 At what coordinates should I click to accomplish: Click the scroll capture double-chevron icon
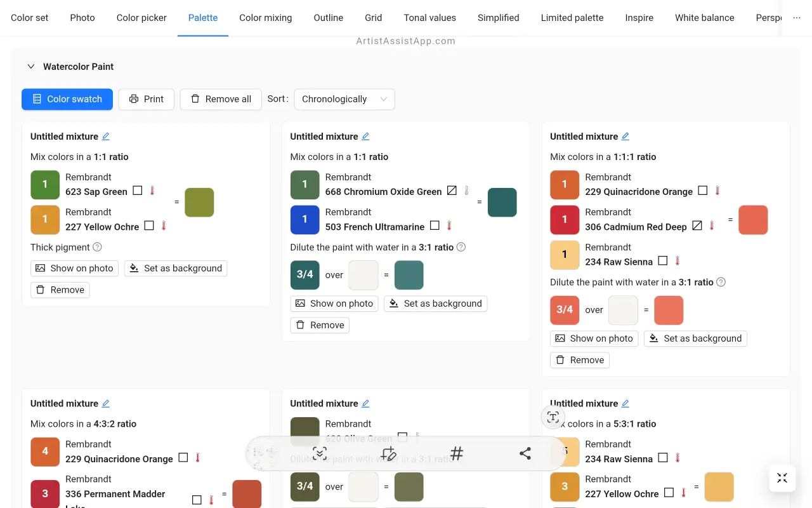(x=320, y=453)
